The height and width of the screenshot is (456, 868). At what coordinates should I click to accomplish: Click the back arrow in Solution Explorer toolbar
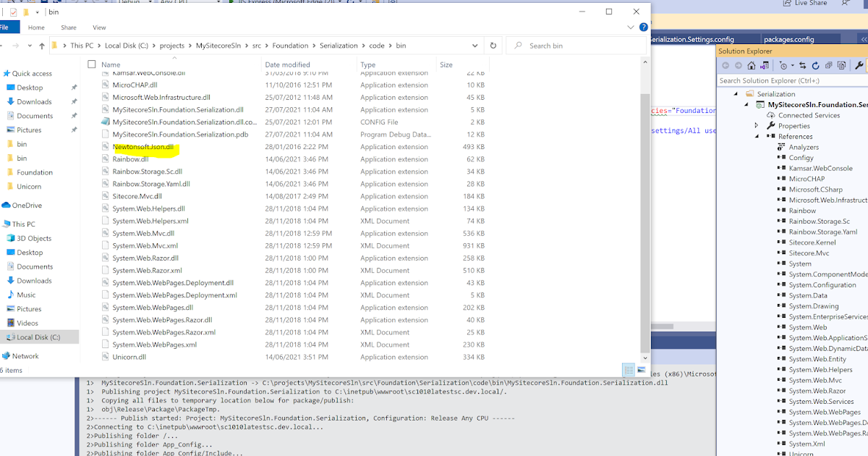(x=725, y=65)
